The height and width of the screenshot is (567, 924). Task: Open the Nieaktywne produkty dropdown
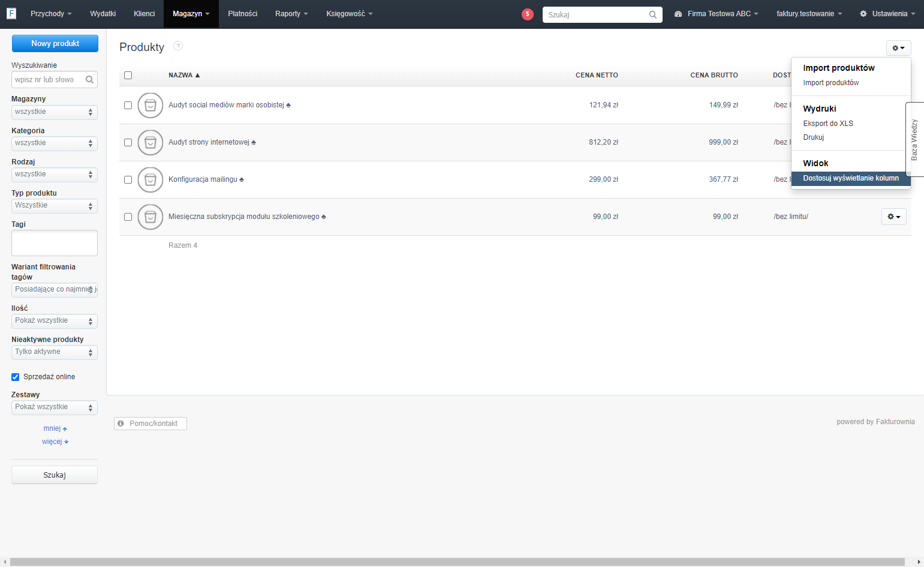[55, 352]
